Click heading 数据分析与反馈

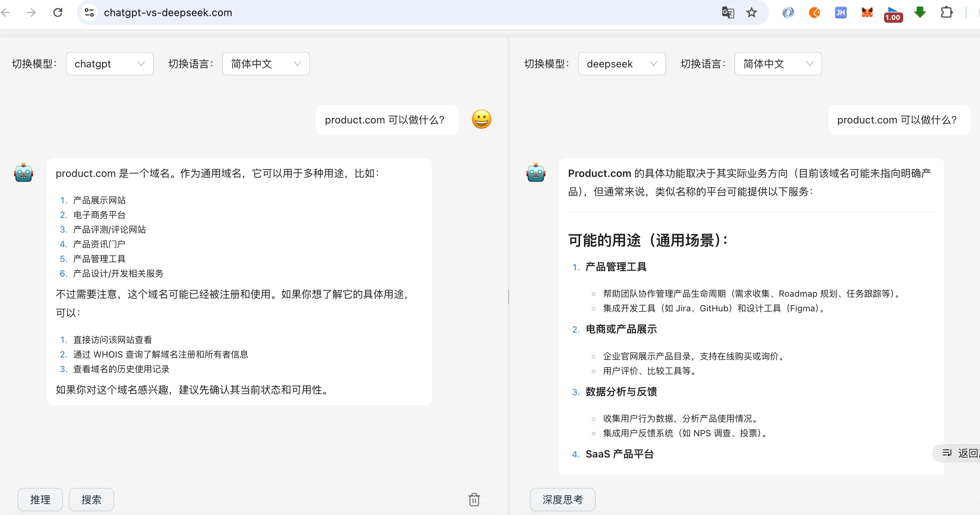click(621, 392)
